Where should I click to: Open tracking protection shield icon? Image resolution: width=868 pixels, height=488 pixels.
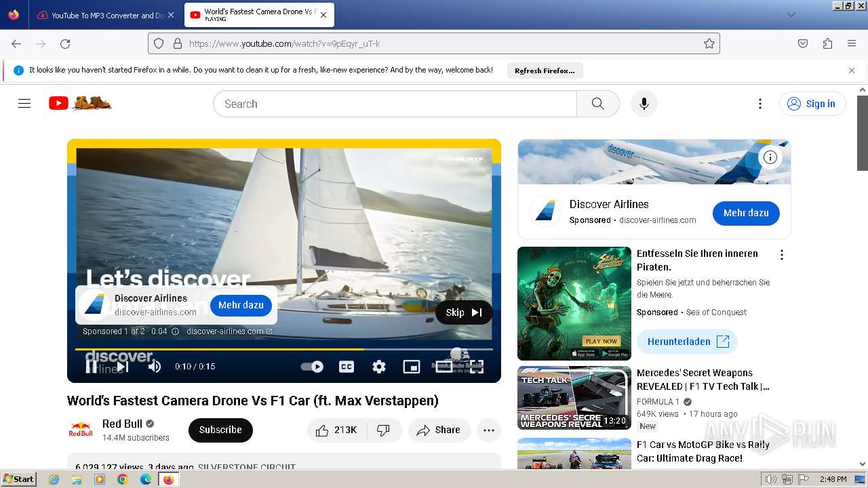click(159, 43)
